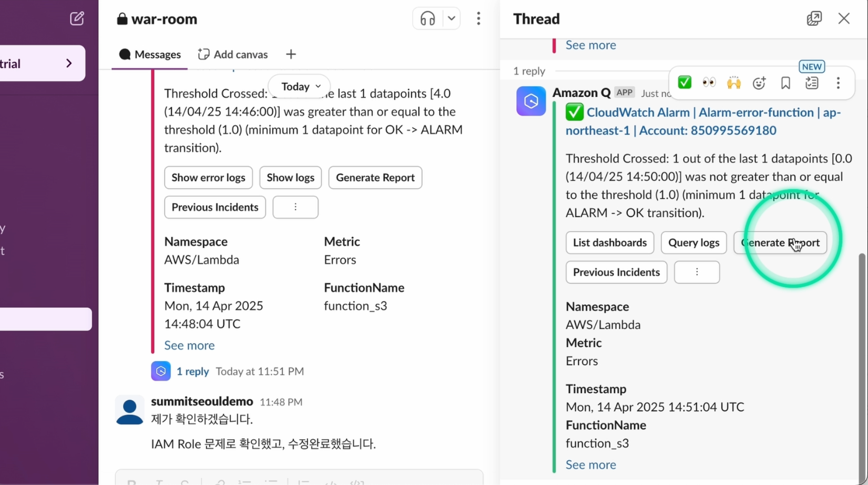Screen dimensions: 868x485
Task: Click AWS/Lambda in the Thread panel
Action: pos(603,325)
